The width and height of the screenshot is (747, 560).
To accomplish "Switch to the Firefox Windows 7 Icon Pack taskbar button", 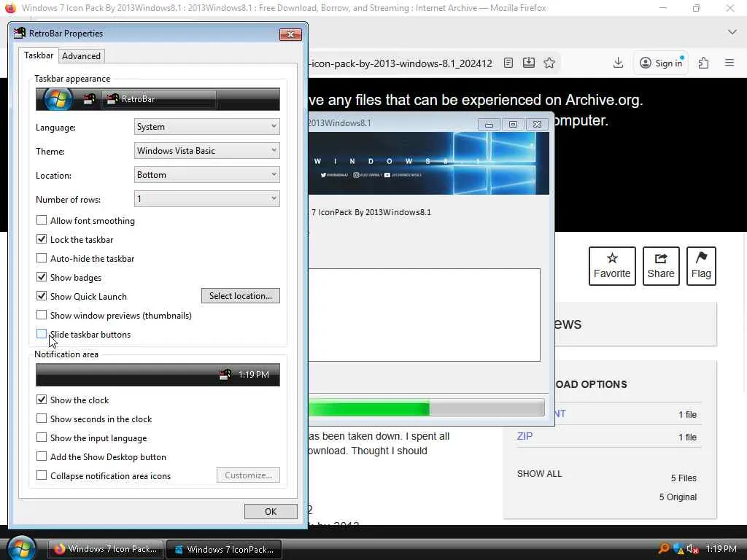I will pyautogui.click(x=106, y=549).
